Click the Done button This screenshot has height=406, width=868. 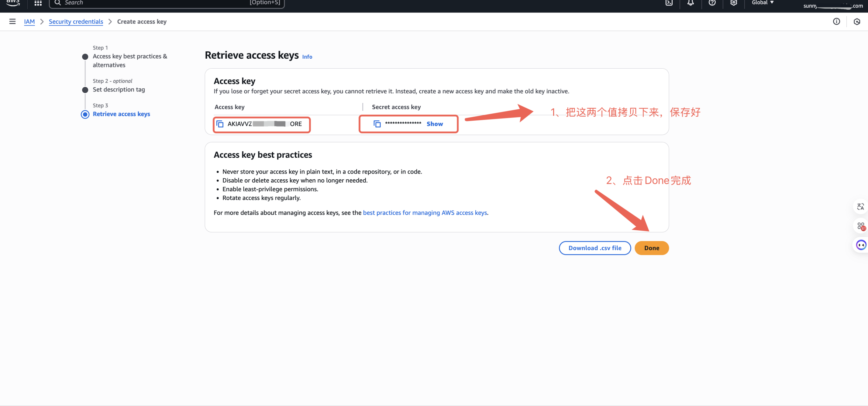651,248
